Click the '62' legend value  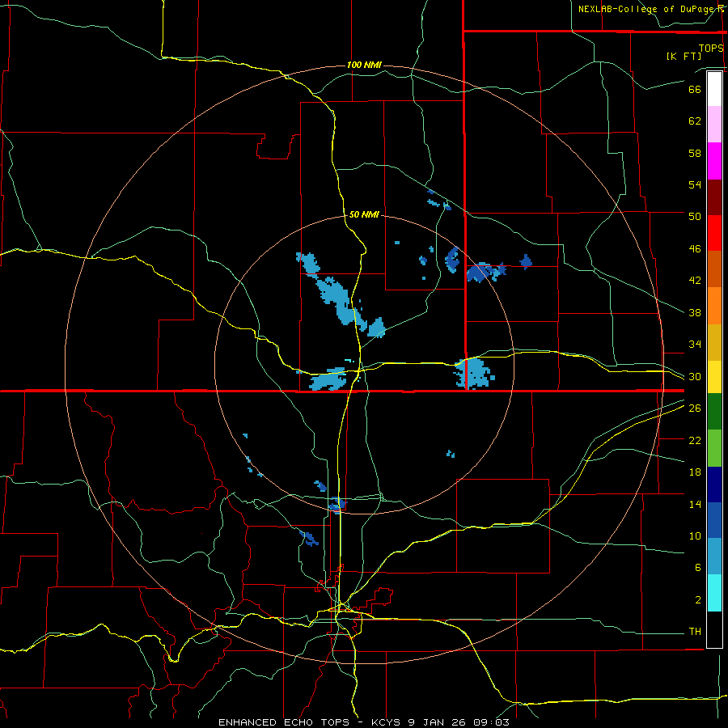(x=695, y=121)
